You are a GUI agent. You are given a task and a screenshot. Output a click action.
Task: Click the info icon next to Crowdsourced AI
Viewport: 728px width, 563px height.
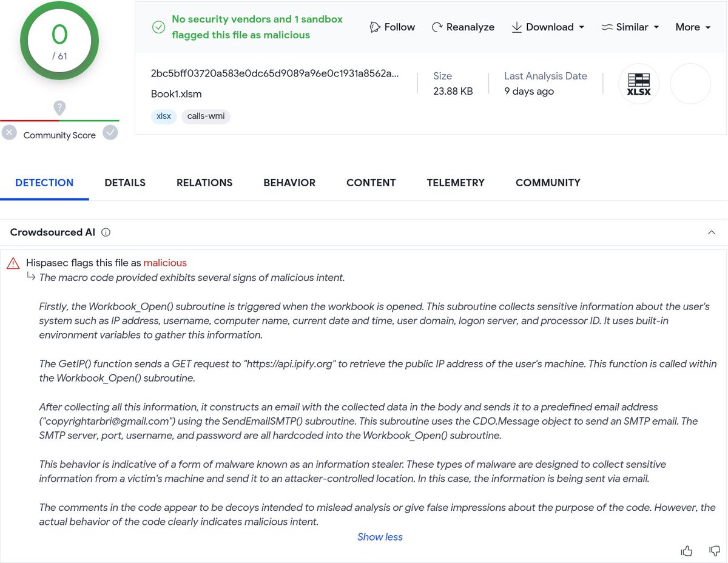tap(106, 232)
